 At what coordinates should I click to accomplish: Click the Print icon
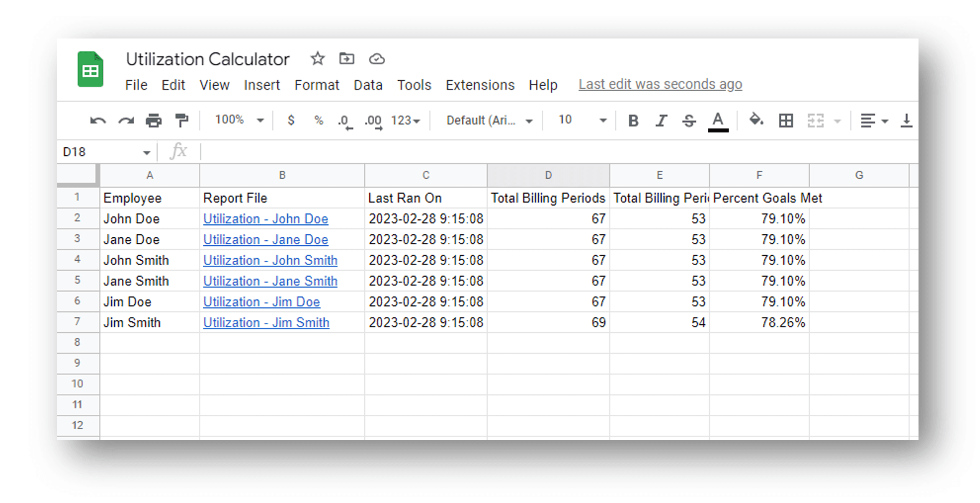click(154, 121)
